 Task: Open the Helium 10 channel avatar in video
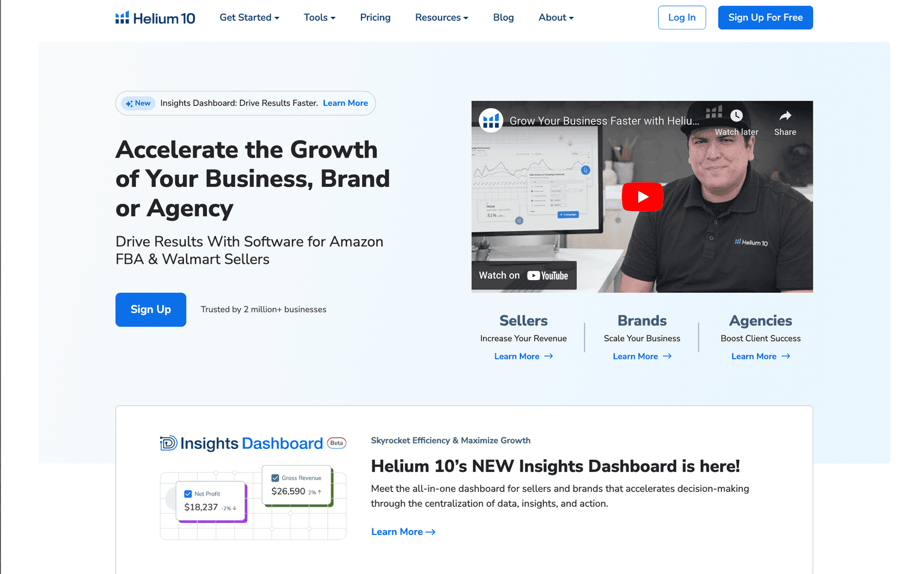pos(491,121)
